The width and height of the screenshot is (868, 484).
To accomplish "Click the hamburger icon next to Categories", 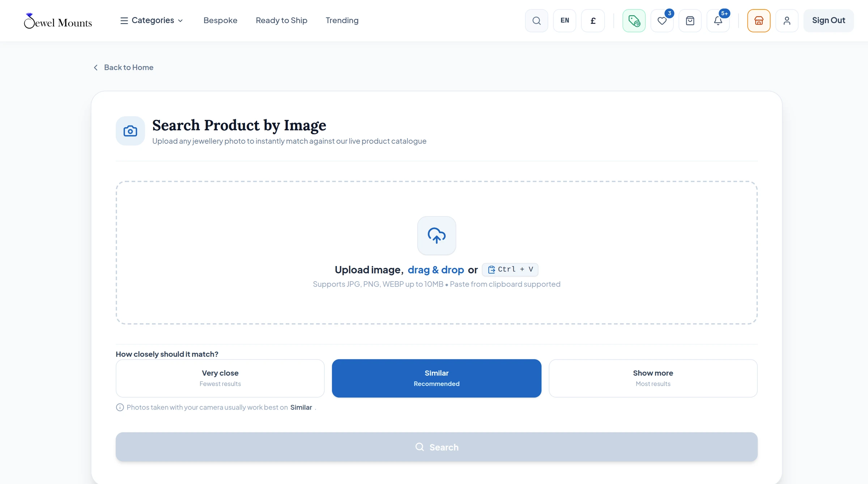I will click(124, 21).
